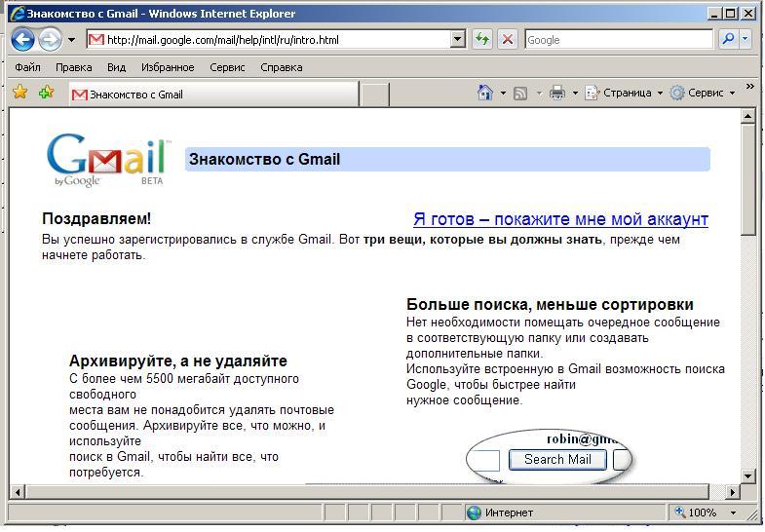Open the Страница toolbar menu

pyautogui.click(x=624, y=93)
